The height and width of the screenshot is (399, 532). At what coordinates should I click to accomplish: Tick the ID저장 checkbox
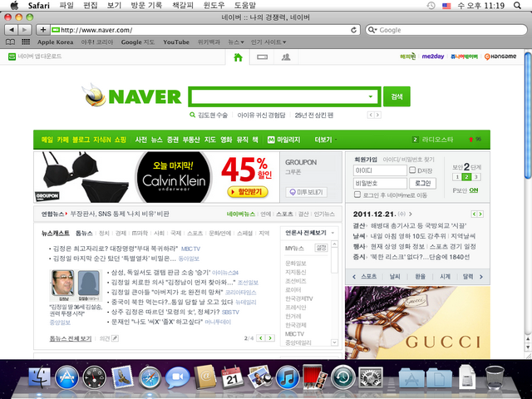click(412, 170)
